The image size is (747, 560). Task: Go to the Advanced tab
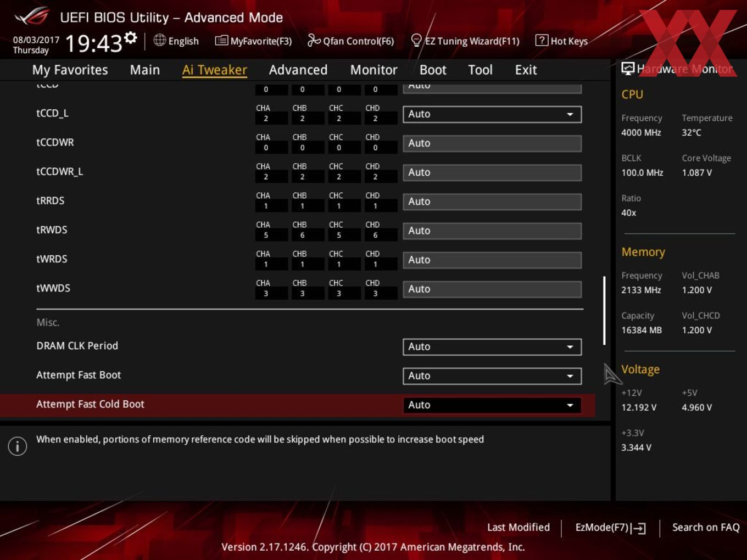[298, 70]
